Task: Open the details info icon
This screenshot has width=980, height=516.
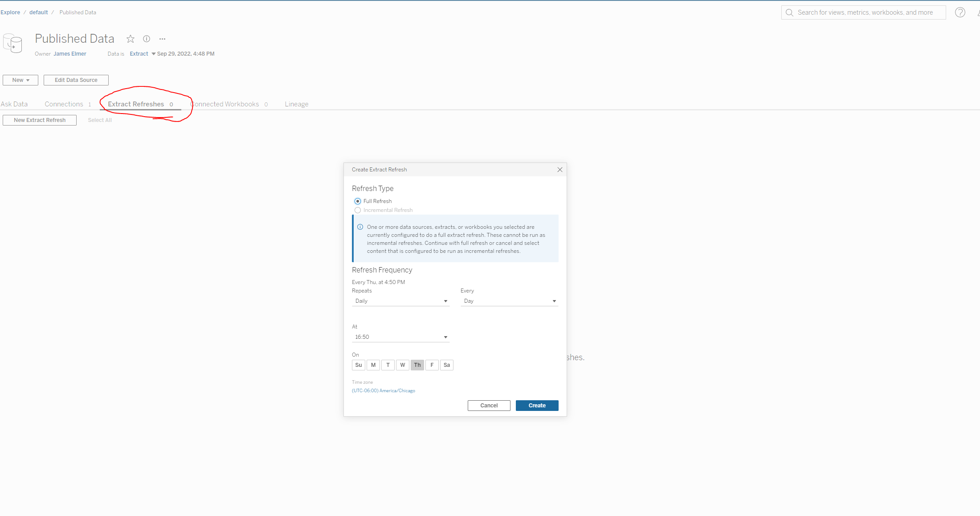Action: pyautogui.click(x=147, y=39)
